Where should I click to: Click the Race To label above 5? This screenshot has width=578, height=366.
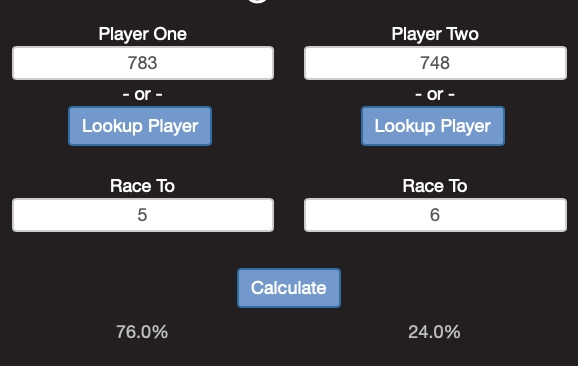(142, 186)
